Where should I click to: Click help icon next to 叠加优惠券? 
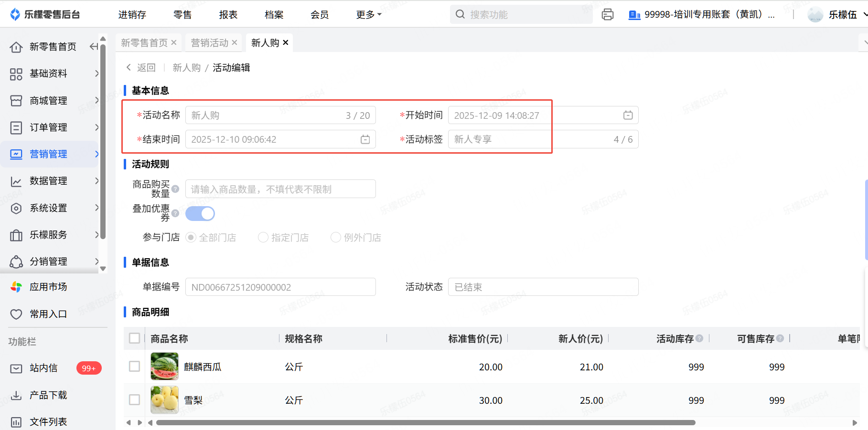tap(175, 213)
